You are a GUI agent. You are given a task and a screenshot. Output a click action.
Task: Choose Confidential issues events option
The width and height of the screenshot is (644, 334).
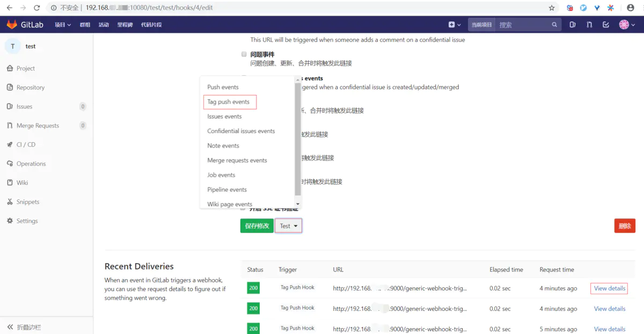[x=241, y=131]
